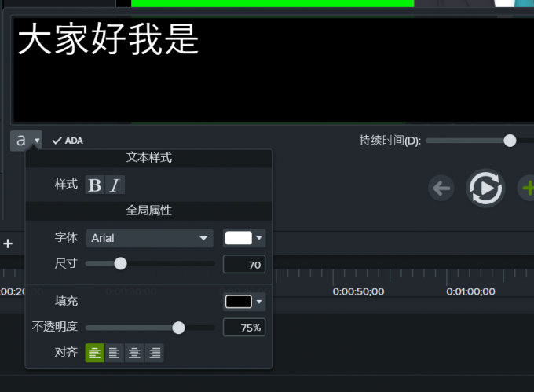Open the Arial font dropdown
This screenshot has height=392, width=534.
pos(149,238)
